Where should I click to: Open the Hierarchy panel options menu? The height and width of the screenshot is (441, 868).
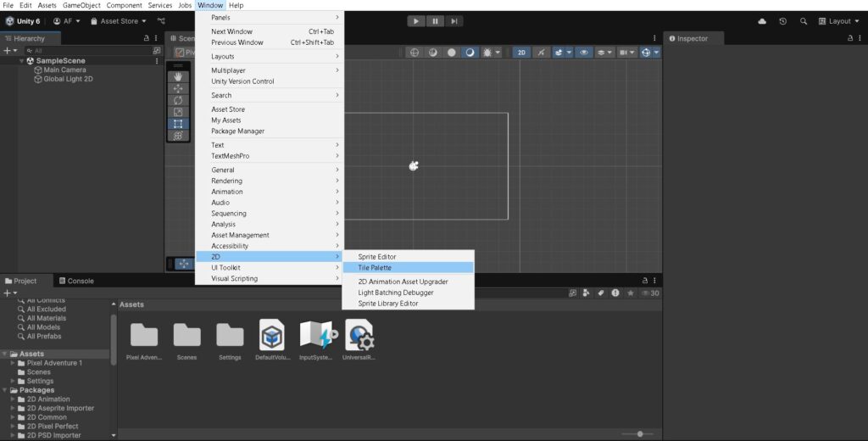coord(156,38)
